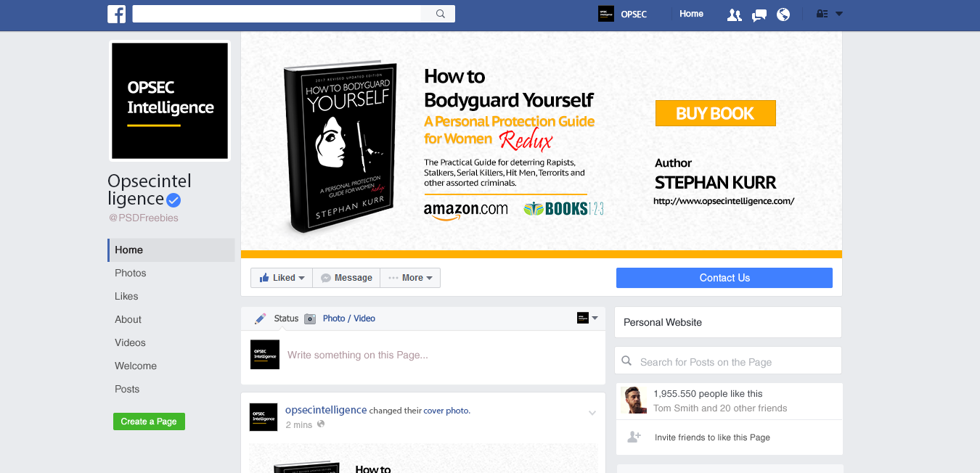
Task: Click the verified badge next to Opsecintelligence
Action: (173, 199)
